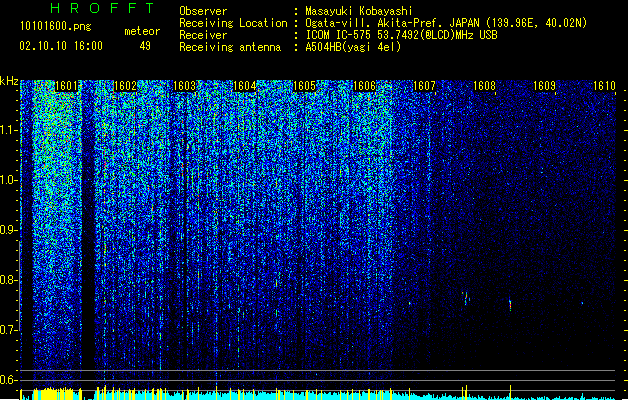Click the date stamp 02.10.10 16:00

tap(61, 46)
